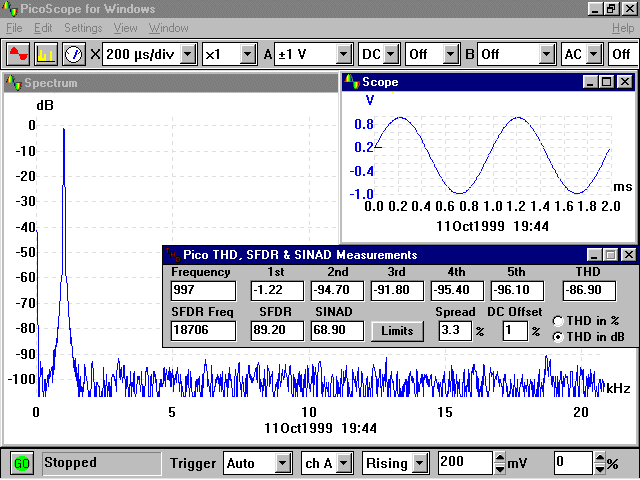Click the spectrum analyzer toolbar icon
Screen dimensions: 640x480
pos(46,53)
